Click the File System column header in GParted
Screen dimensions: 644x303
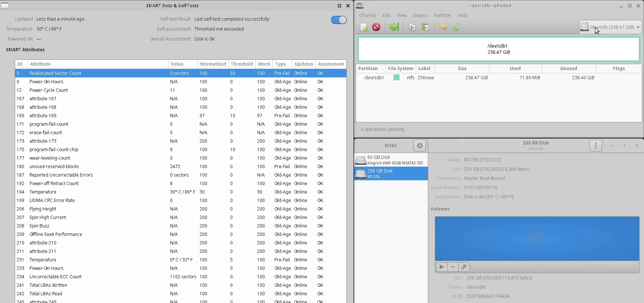pyautogui.click(x=400, y=69)
